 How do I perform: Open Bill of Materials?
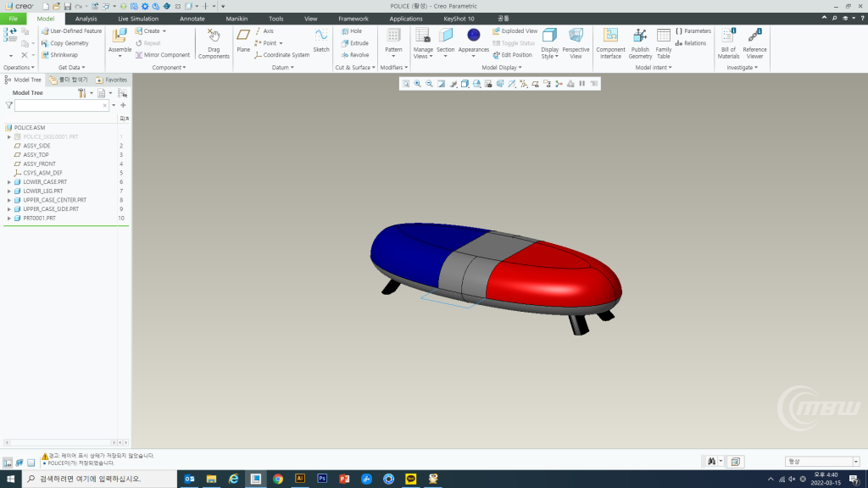tap(728, 43)
